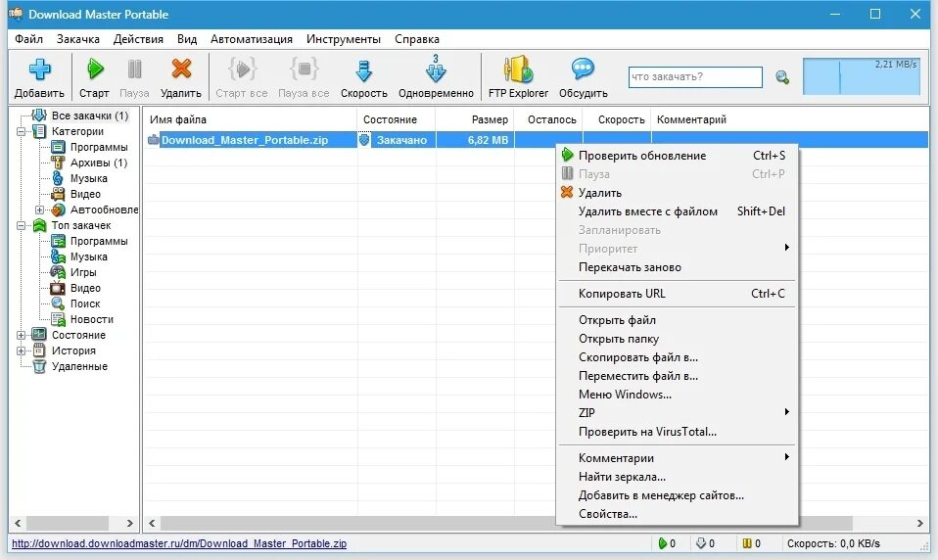938x560 pixels.
Task: Choose Скопировать файл в... option
Action: click(677, 357)
